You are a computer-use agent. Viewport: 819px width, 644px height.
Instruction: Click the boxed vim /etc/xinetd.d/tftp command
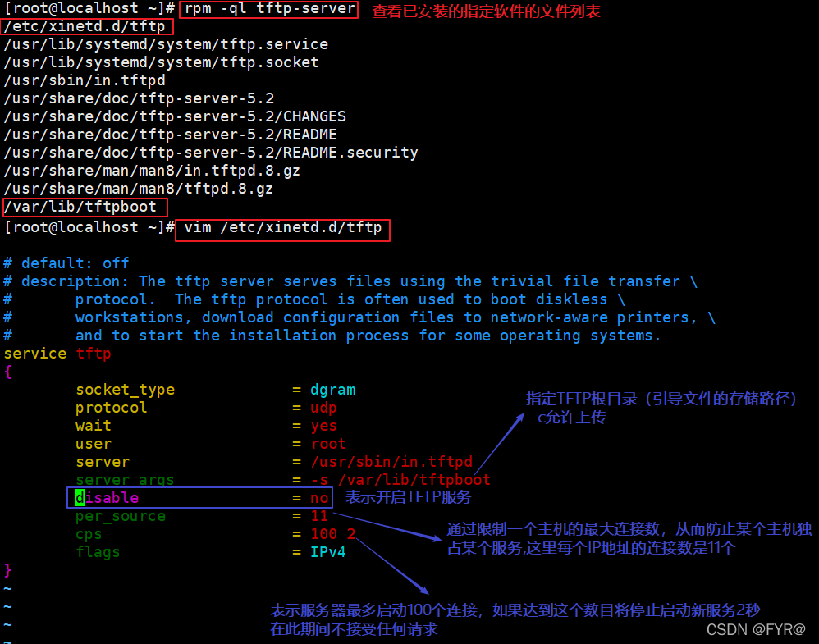[283, 227]
